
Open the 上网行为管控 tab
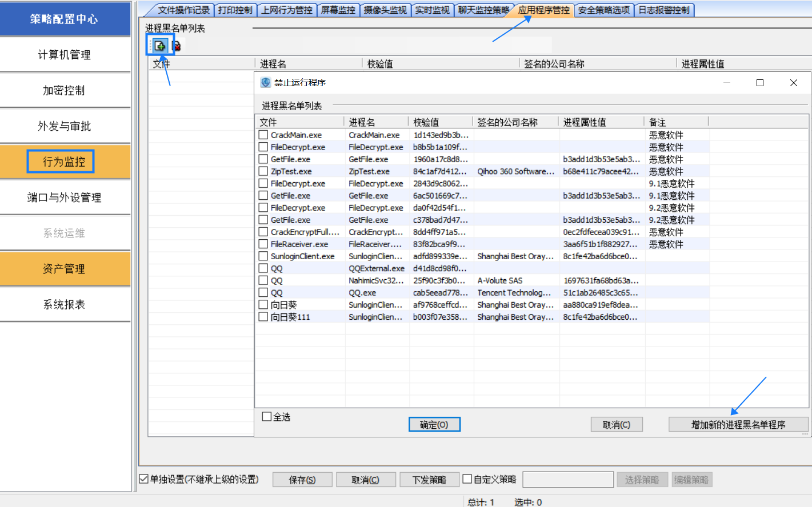[287, 10]
